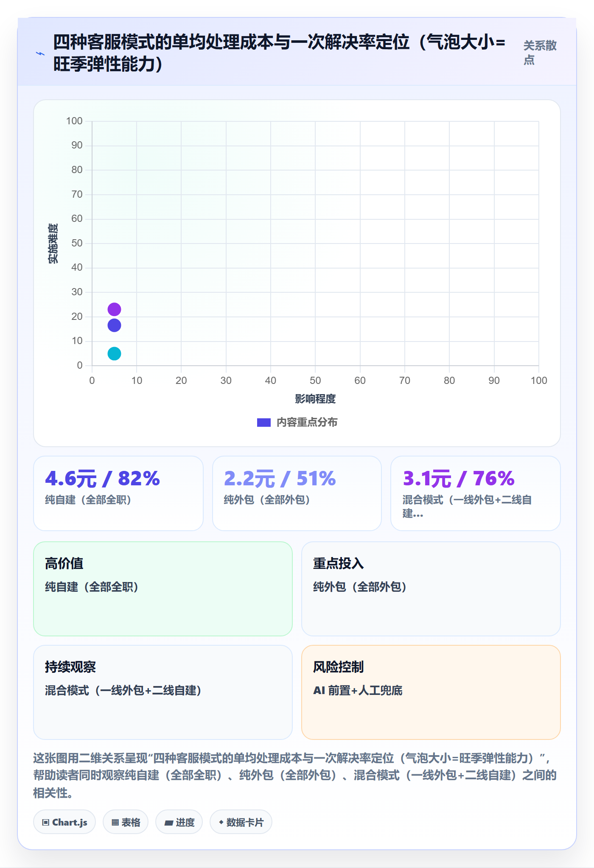This screenshot has height=868, width=594.
Task: Open the 3.1元 / 76% stat card
Action: 476,493
